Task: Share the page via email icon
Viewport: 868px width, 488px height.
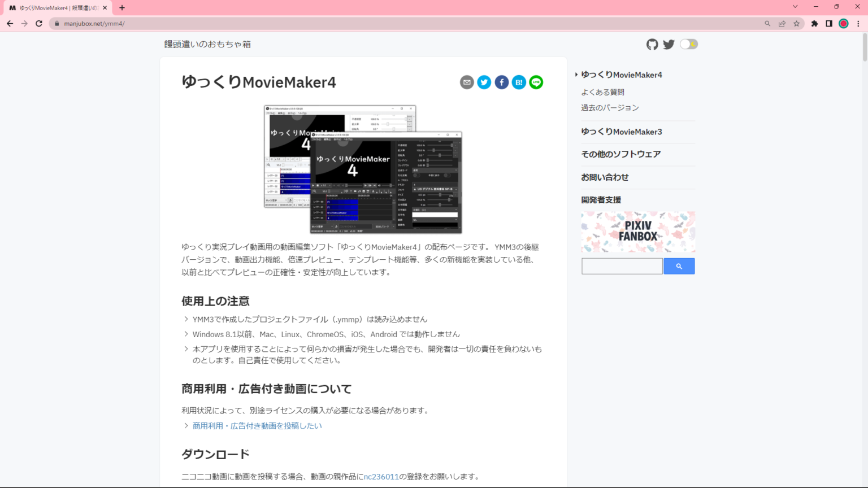Action: [x=467, y=82]
